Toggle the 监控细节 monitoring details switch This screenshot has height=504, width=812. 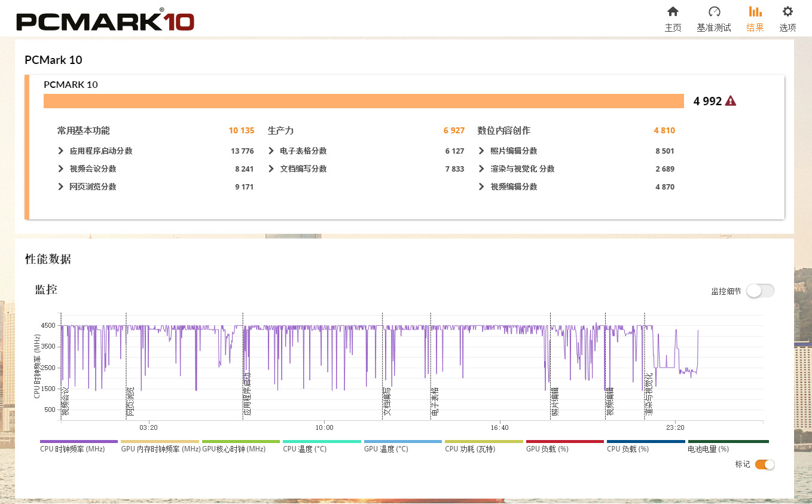[760, 291]
